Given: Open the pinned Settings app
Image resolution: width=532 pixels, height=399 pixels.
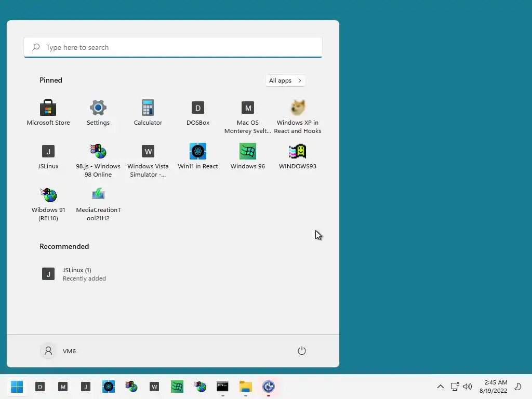Looking at the screenshot, I should [x=98, y=113].
